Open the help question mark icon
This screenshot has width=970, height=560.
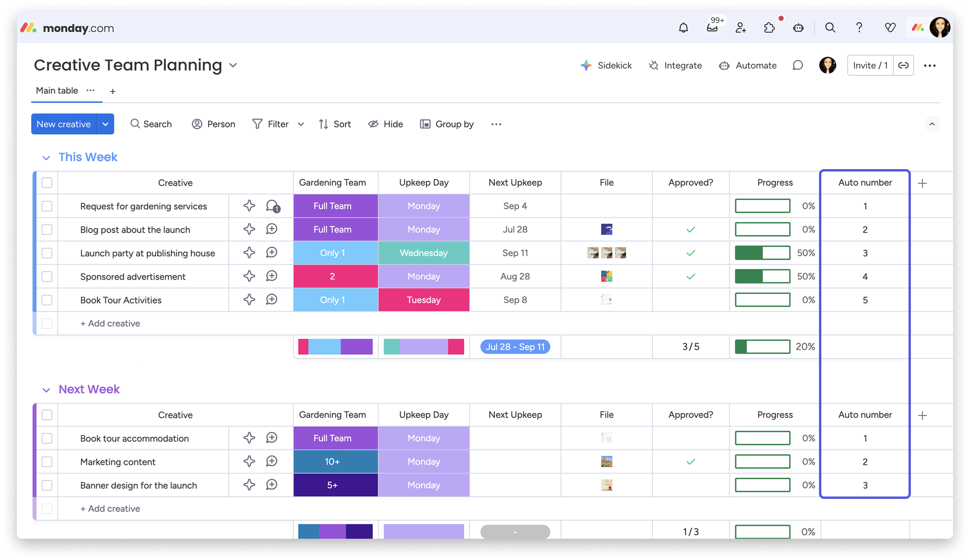click(x=859, y=28)
